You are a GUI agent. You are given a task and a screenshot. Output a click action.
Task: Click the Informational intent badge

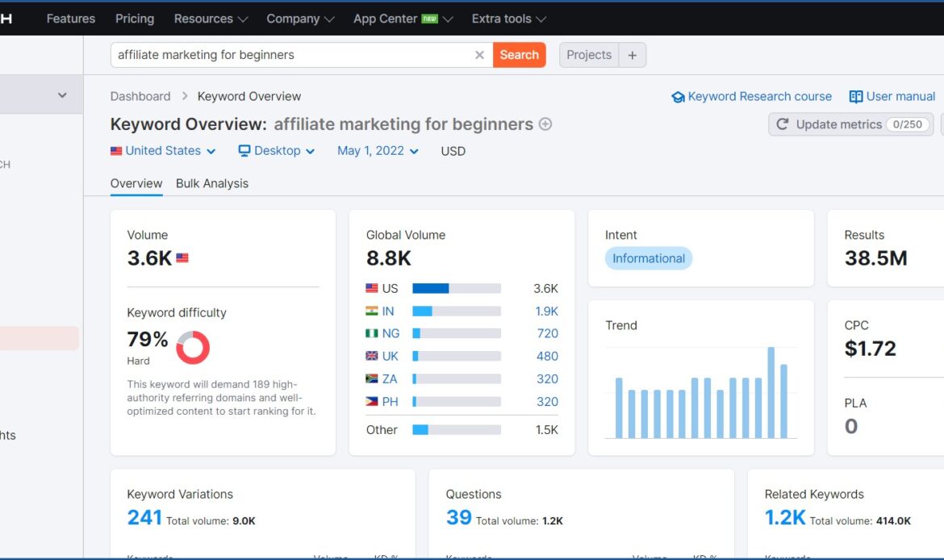click(x=649, y=258)
